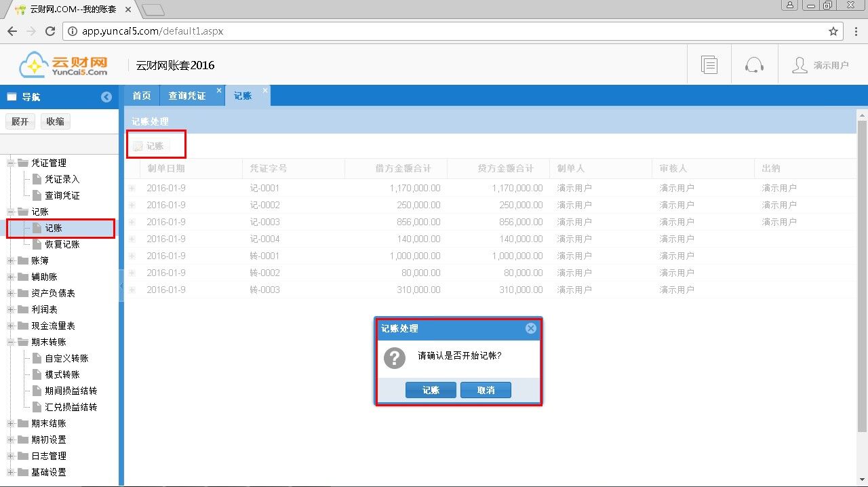Viewport: 868px width, 487px height.
Task: Switch to the 首页 tab
Action: [142, 96]
